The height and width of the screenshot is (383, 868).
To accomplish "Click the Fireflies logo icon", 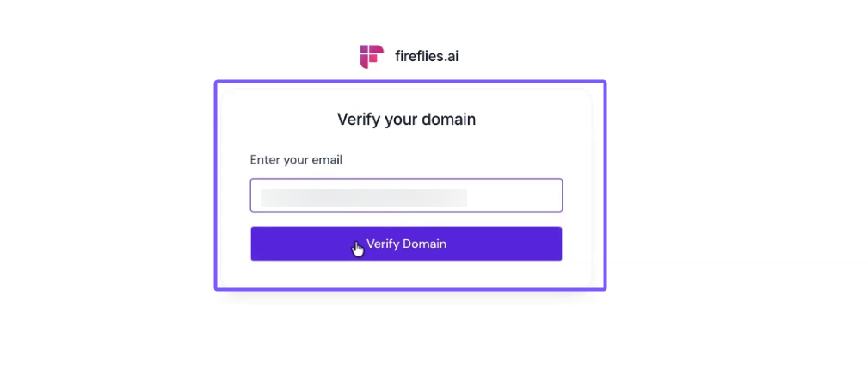I will 371,57.
